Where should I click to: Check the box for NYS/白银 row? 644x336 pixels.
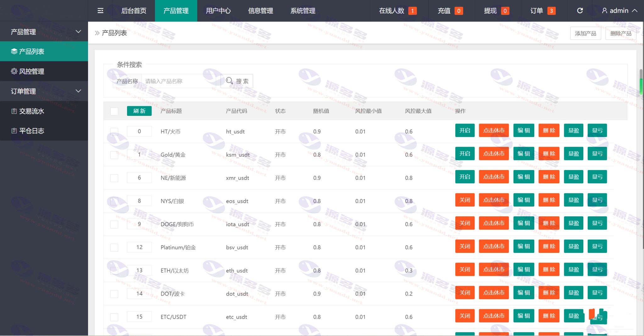(x=114, y=201)
